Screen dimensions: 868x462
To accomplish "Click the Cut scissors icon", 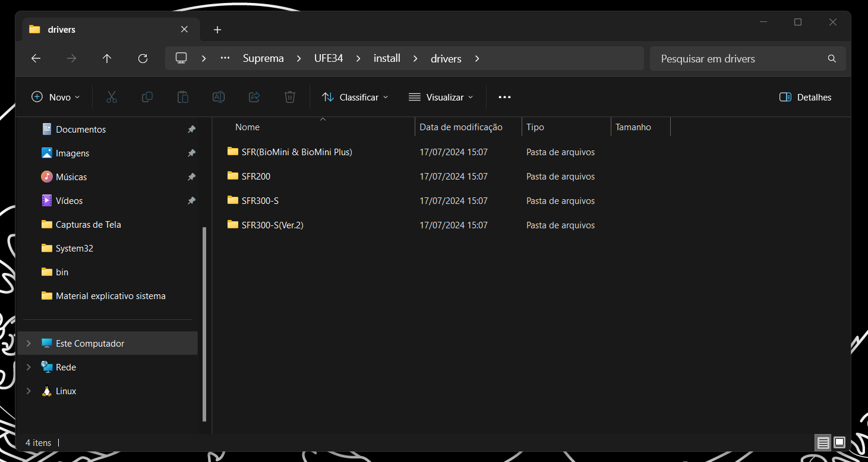I will [111, 97].
